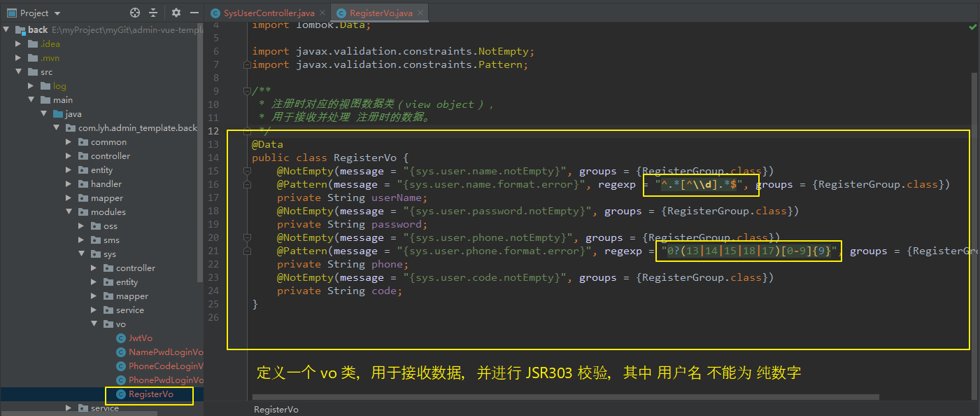Toggle the fold marker at line 21
The image size is (980, 416).
click(x=246, y=251)
